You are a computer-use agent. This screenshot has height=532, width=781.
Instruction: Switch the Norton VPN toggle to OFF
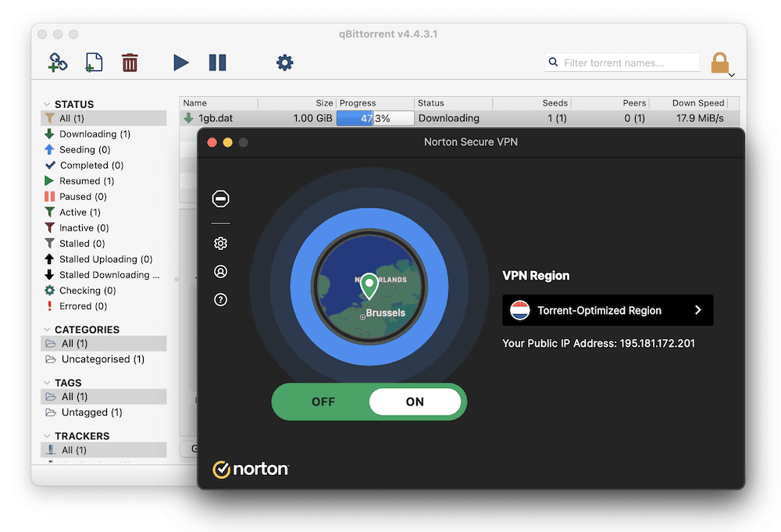[x=323, y=402]
